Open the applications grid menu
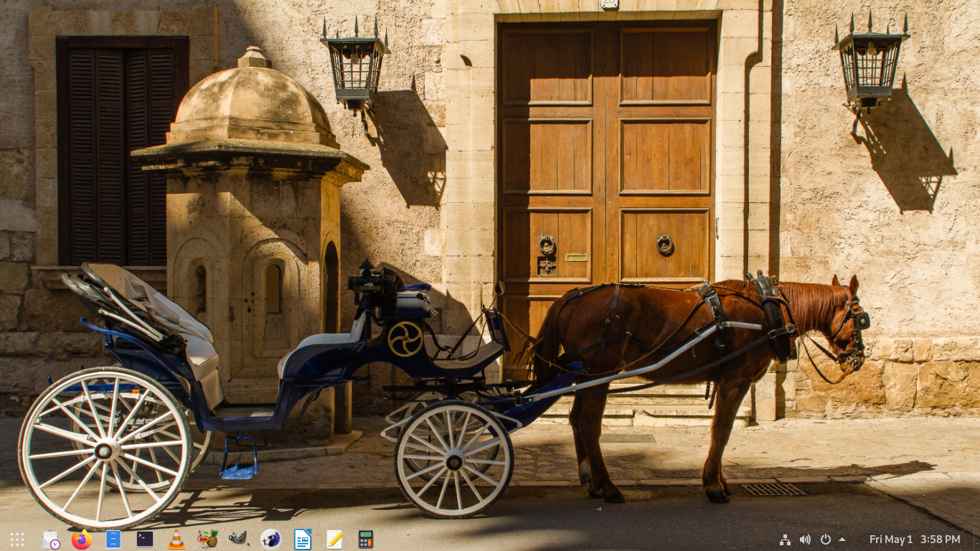 point(17,540)
